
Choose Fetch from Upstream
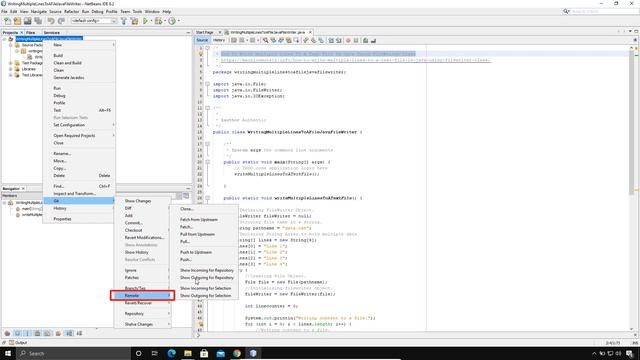[204, 220]
